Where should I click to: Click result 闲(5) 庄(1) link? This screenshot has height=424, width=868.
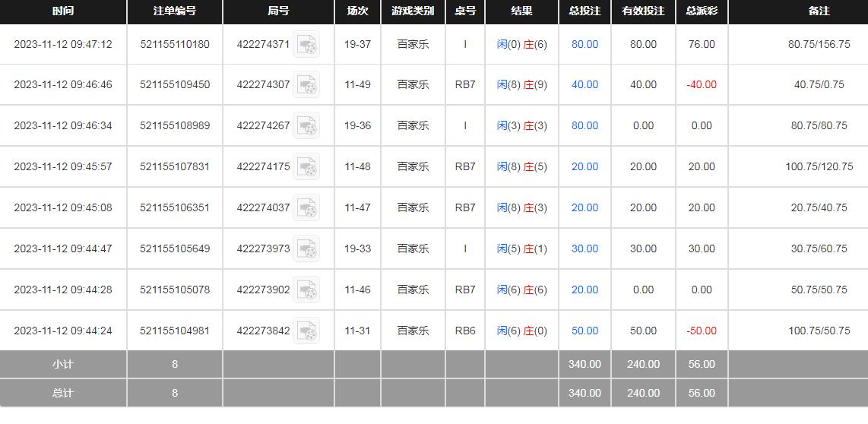(521, 249)
